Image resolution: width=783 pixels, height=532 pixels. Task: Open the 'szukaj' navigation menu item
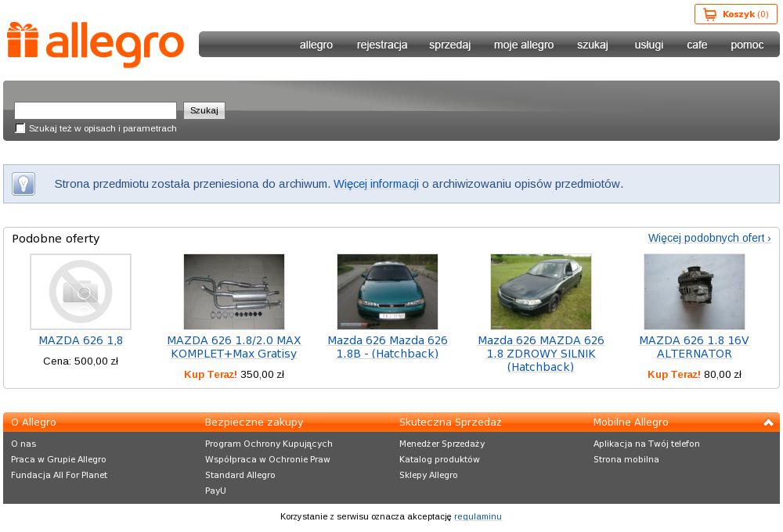pos(593,45)
